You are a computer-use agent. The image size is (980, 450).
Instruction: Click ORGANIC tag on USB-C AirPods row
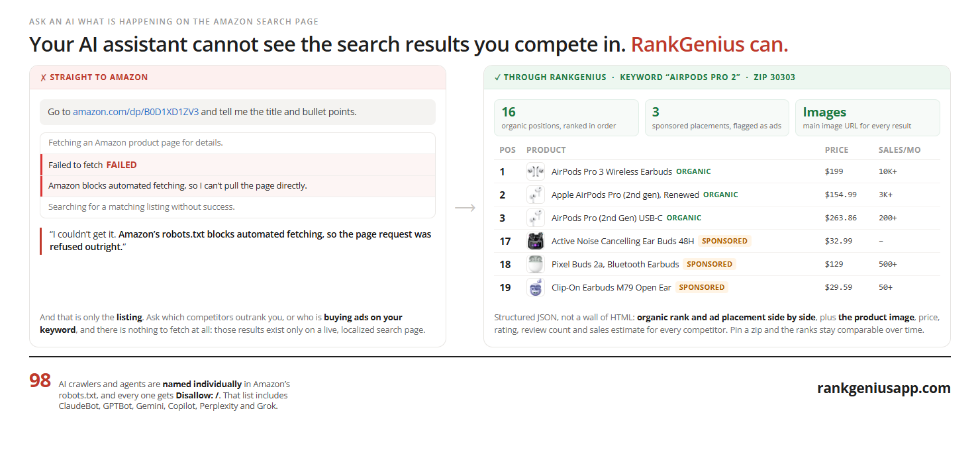pos(684,218)
